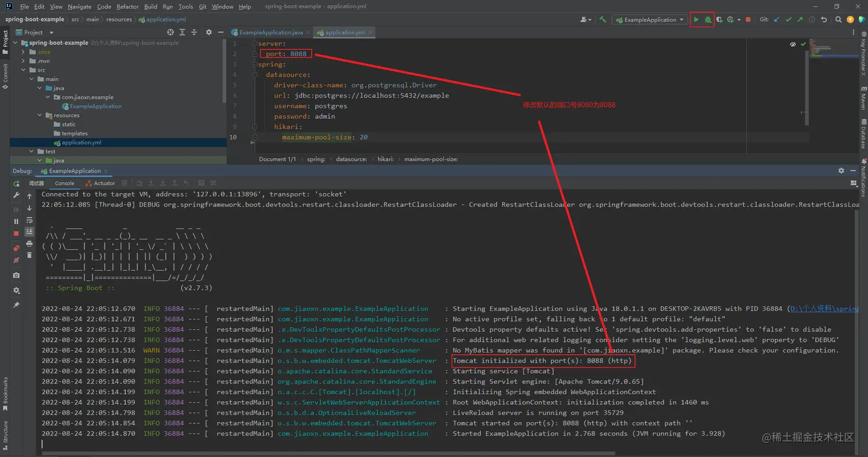Switch to the Actuator tab
The height and width of the screenshot is (457, 868).
pyautogui.click(x=100, y=183)
